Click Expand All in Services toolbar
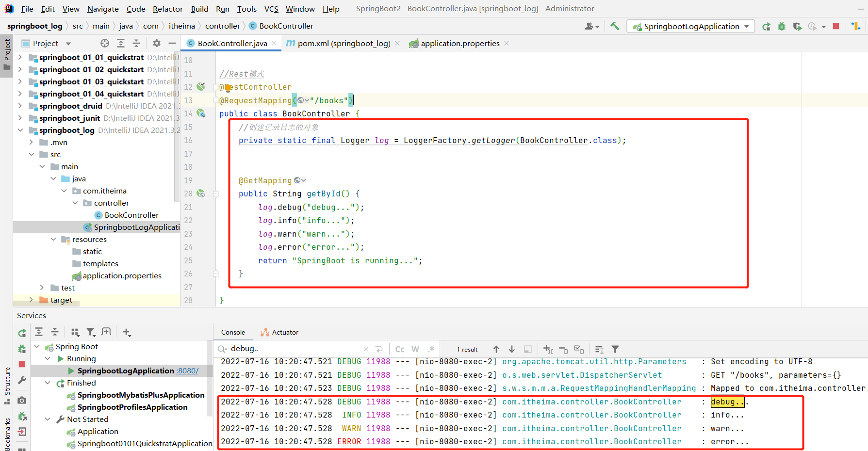The height and width of the screenshot is (451, 868). (39, 332)
